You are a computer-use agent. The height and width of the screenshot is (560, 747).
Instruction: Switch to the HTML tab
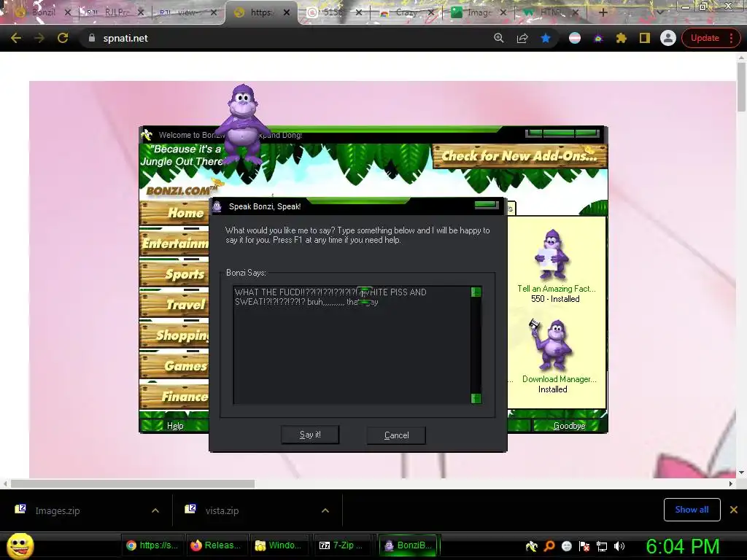551,12
